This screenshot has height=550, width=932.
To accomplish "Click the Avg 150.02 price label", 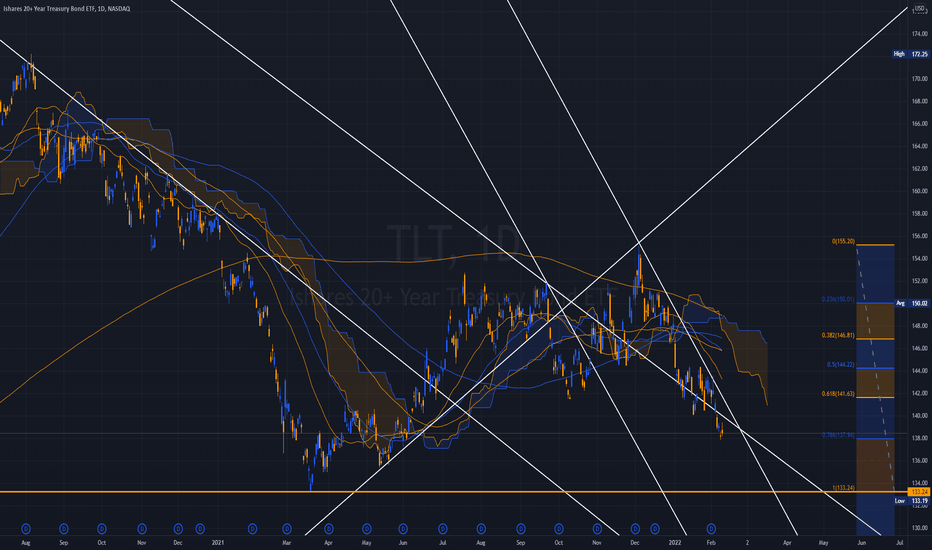I will coord(911,303).
